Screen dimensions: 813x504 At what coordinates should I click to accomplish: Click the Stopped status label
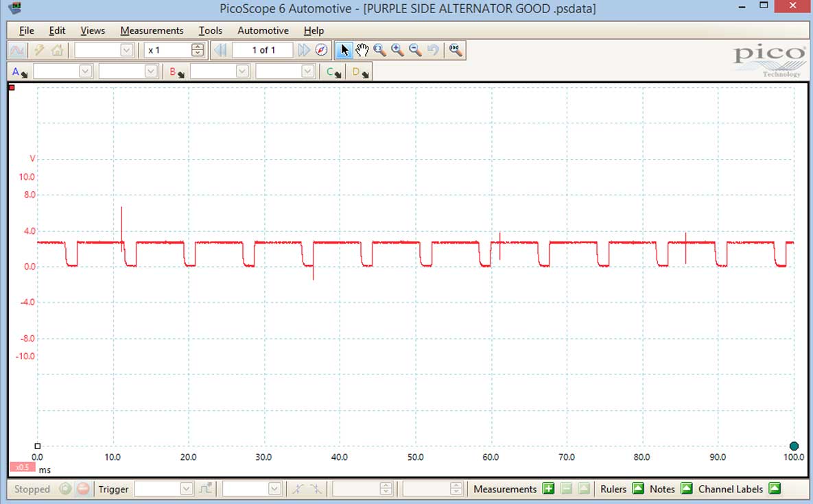(x=32, y=489)
